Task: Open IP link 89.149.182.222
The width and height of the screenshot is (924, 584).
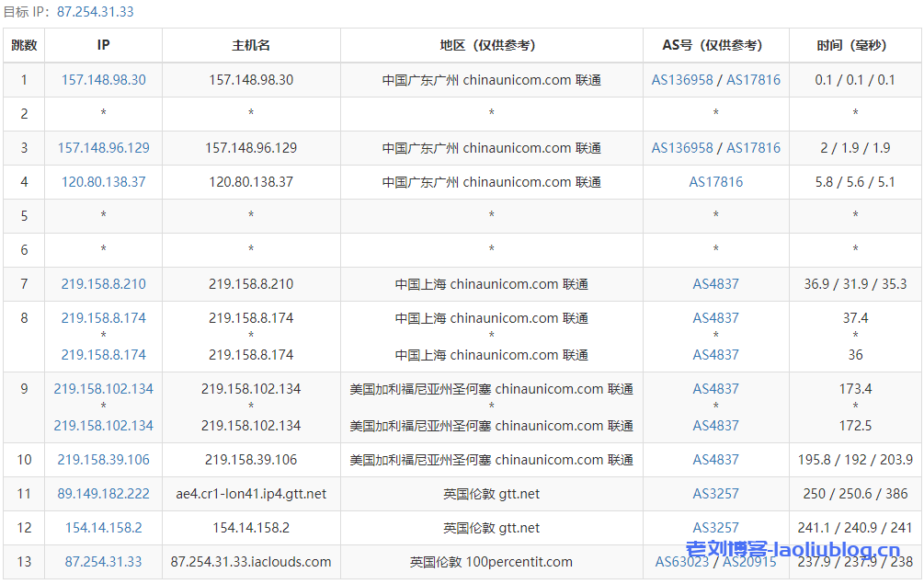Action: [103, 494]
